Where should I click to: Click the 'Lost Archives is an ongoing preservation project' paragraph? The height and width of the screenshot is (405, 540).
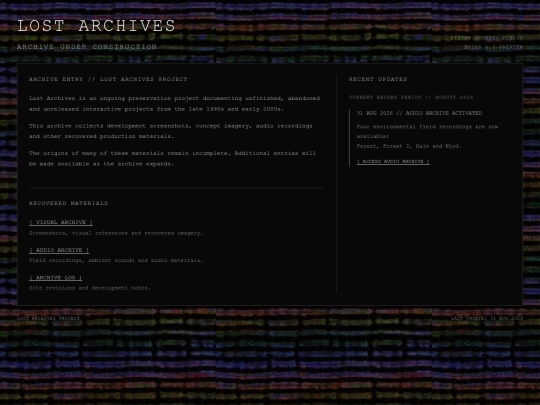point(175,104)
